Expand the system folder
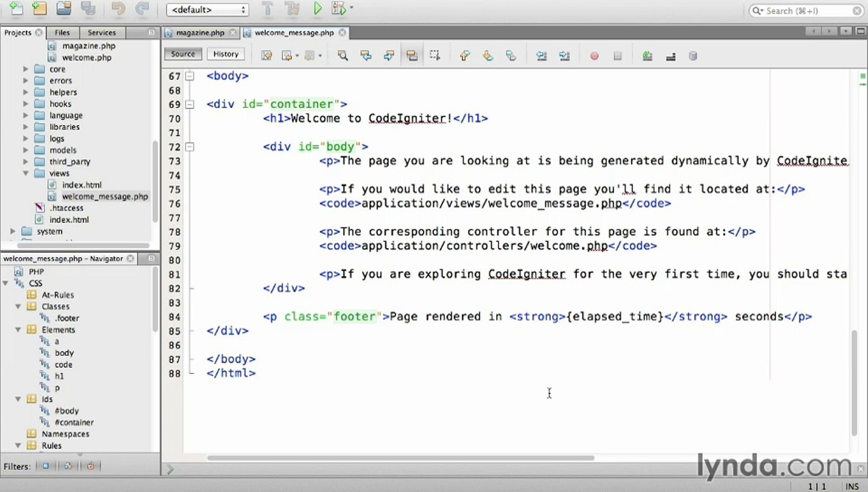Image resolution: width=868 pixels, height=492 pixels. coord(13,232)
